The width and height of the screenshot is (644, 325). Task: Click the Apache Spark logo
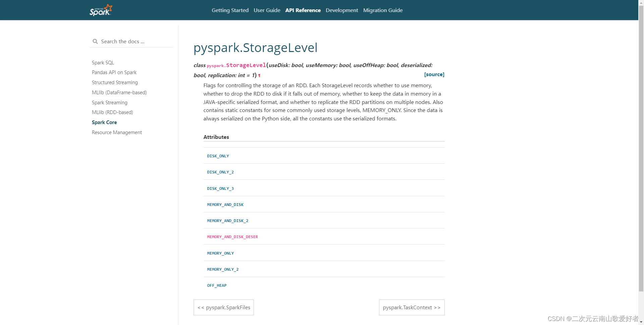tap(101, 10)
